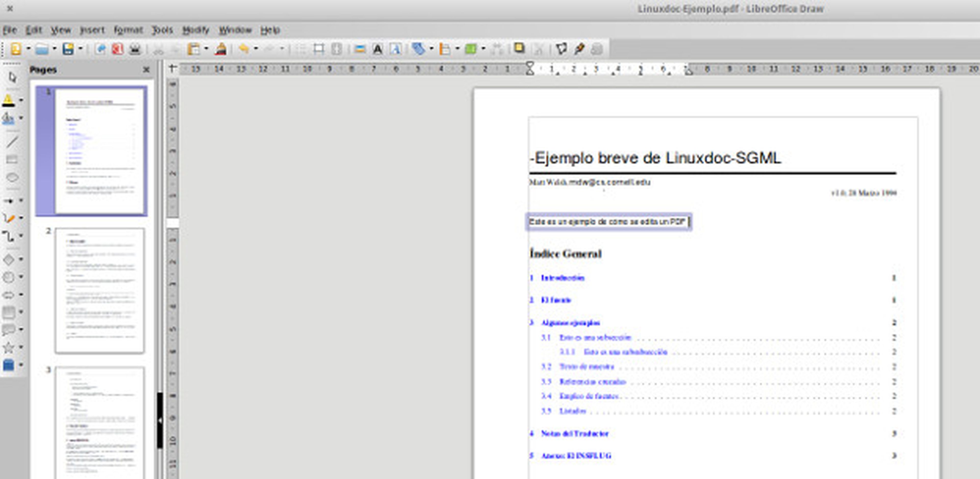The width and height of the screenshot is (980, 479).
Task: Open the Undo history dropdown arrow
Action: [256, 49]
